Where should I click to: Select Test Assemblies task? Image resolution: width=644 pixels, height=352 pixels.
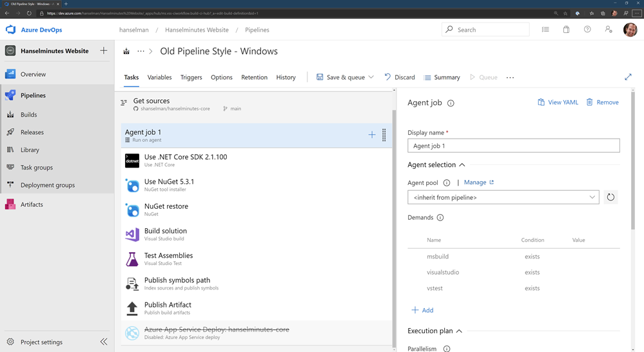[x=257, y=259]
